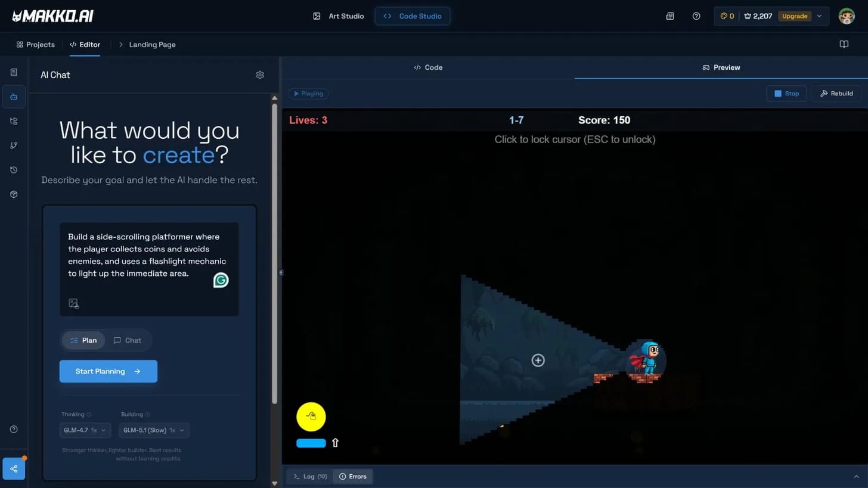Open the Building model GLM-5.1 dropdown
This screenshot has height=488, width=868.
tap(154, 430)
